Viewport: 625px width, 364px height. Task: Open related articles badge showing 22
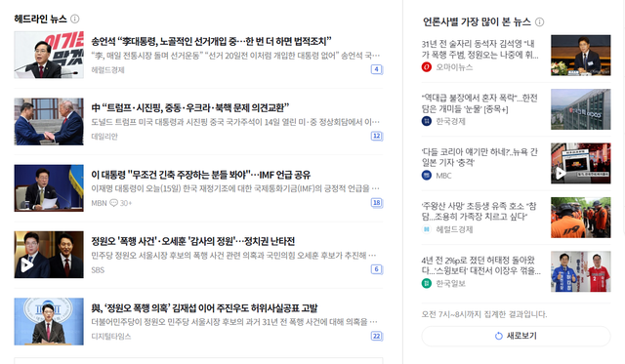tap(376, 336)
